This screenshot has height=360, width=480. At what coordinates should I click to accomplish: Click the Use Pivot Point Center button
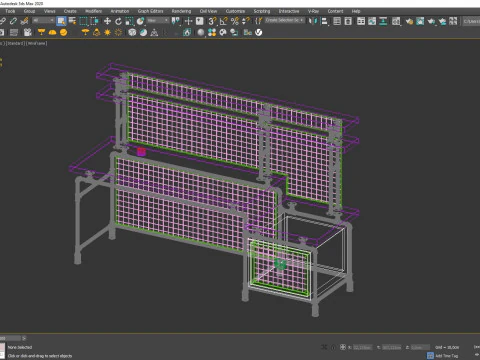click(176, 21)
